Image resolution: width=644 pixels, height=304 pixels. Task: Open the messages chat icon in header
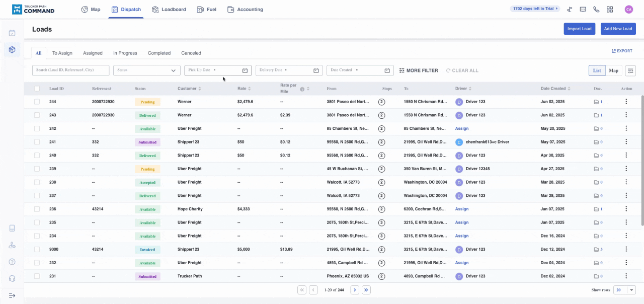tap(583, 9)
